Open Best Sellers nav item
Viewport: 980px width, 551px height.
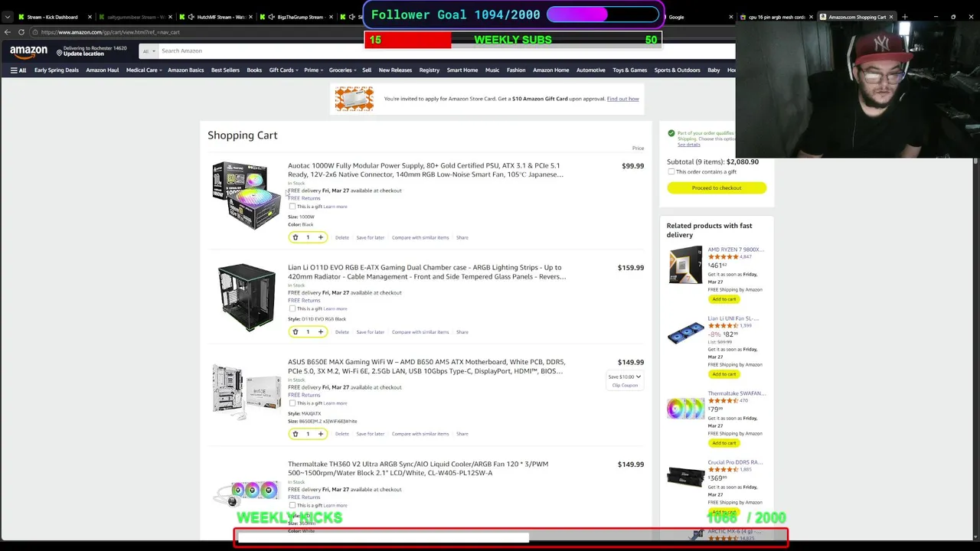(225, 70)
